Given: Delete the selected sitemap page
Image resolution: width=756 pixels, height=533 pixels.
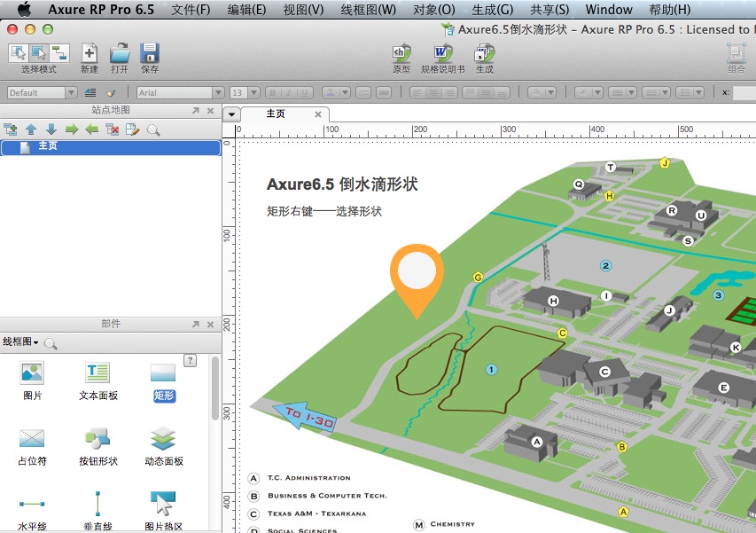Looking at the screenshot, I should coord(113,129).
